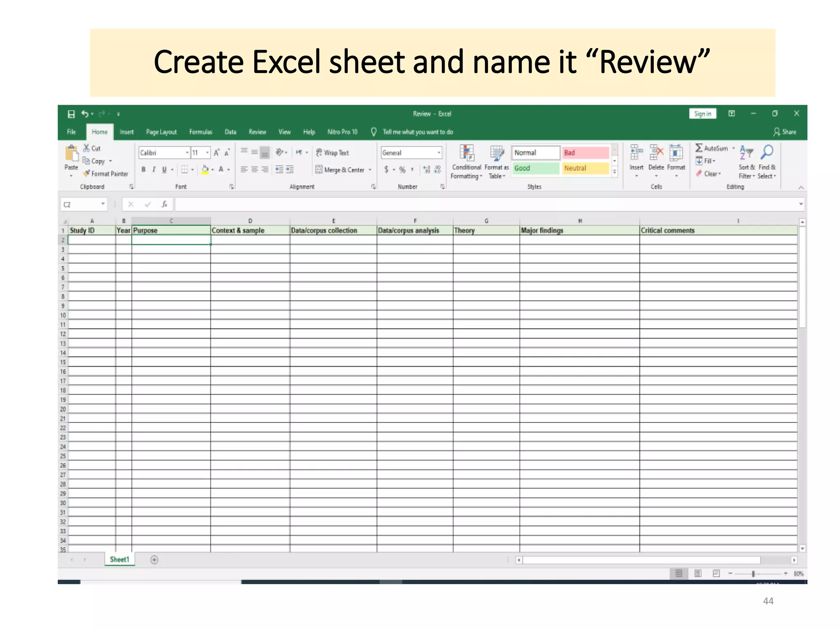Click AutoSum sigma icon
The height and width of the screenshot is (630, 840).
(x=699, y=148)
